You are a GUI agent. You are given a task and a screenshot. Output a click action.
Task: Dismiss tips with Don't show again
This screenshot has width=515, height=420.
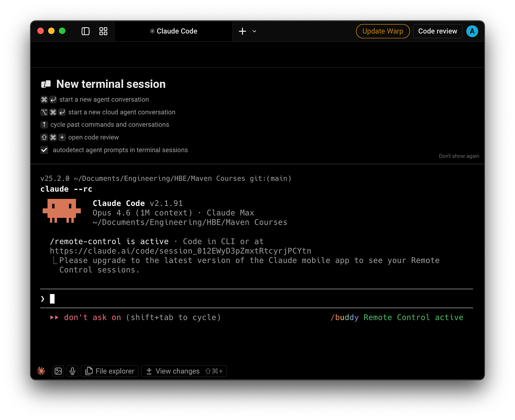459,156
